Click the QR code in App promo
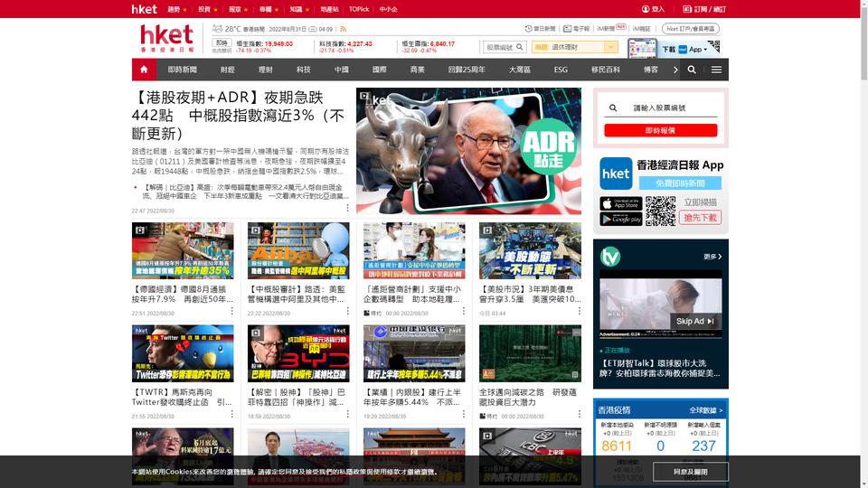The height and width of the screenshot is (488, 868). tap(660, 211)
